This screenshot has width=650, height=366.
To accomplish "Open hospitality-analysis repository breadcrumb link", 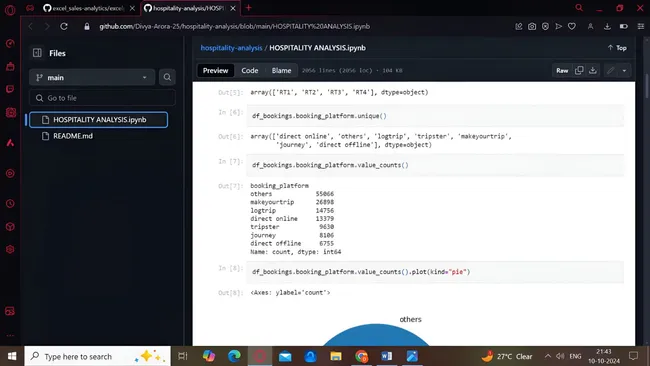I will 231,48.
